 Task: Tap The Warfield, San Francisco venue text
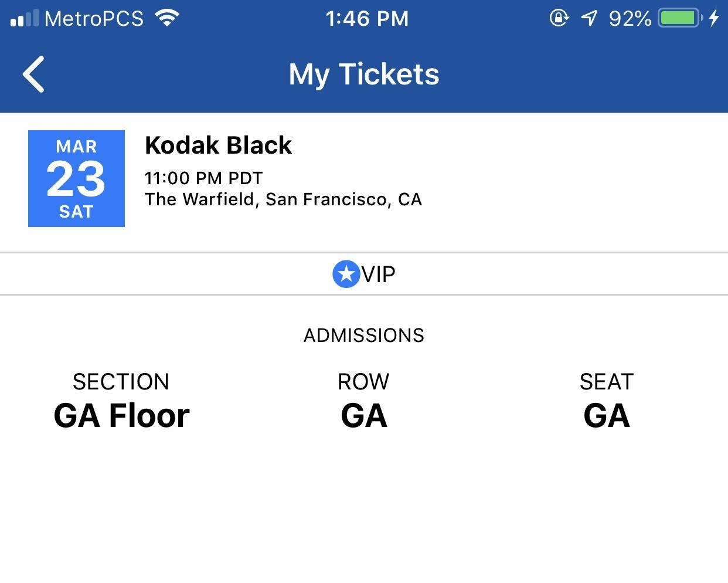click(283, 199)
